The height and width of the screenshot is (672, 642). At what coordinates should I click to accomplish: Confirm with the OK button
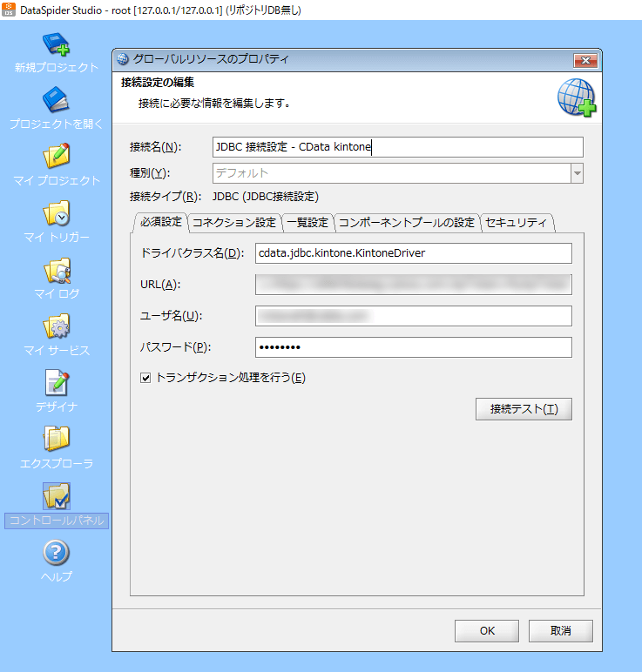point(487,631)
